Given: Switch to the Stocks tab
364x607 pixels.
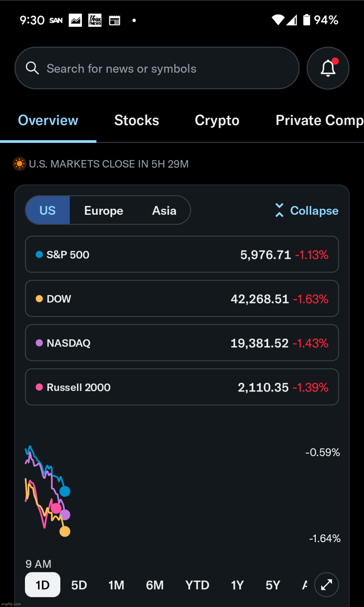Looking at the screenshot, I should click(x=137, y=120).
